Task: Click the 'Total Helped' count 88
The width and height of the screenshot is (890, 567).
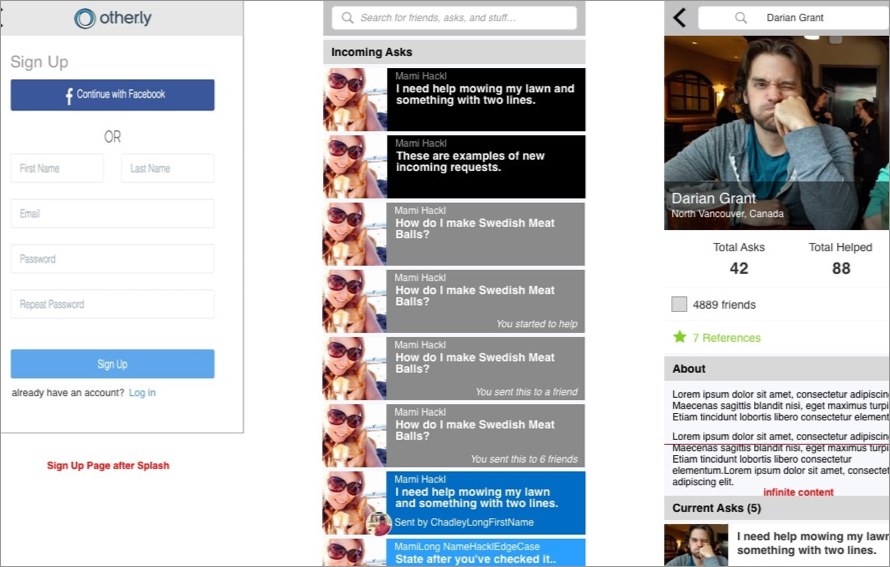Action: click(841, 268)
